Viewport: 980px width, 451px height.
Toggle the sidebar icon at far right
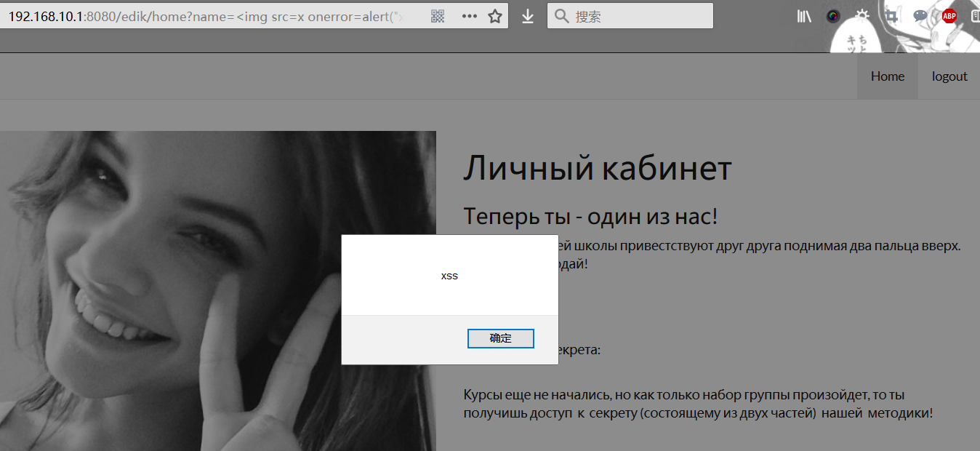975,16
